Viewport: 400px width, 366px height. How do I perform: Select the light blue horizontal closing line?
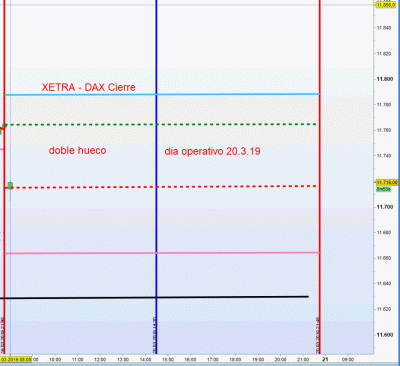[162, 95]
